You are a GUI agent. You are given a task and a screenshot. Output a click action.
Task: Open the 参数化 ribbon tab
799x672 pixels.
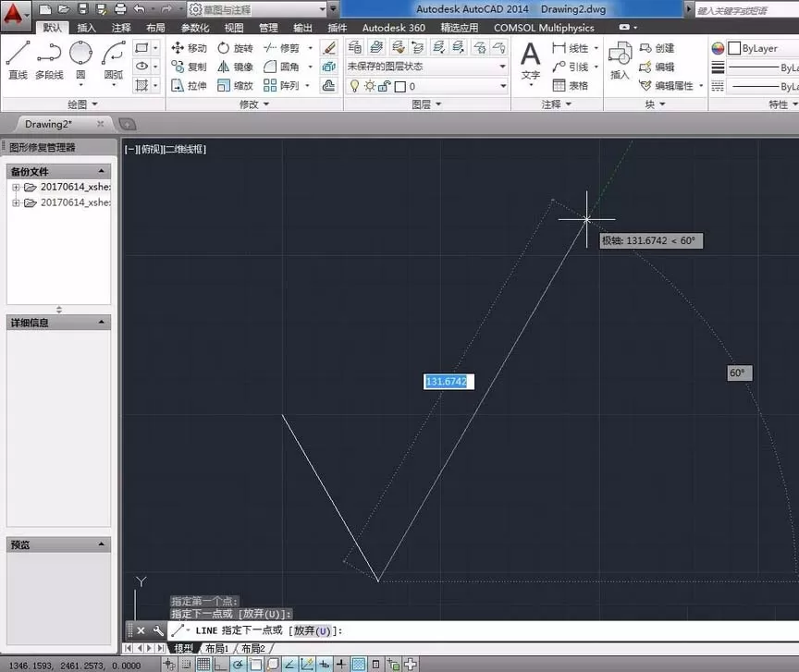click(194, 28)
